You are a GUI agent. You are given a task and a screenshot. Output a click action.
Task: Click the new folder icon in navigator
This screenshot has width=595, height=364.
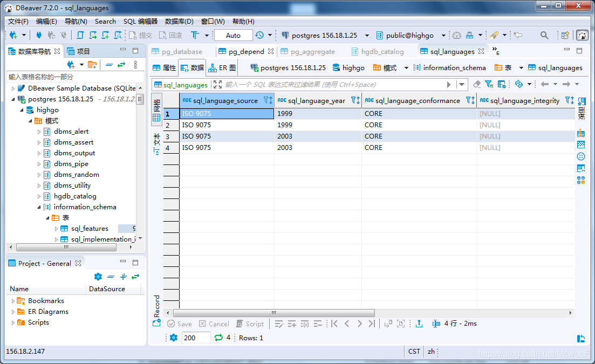click(x=92, y=65)
